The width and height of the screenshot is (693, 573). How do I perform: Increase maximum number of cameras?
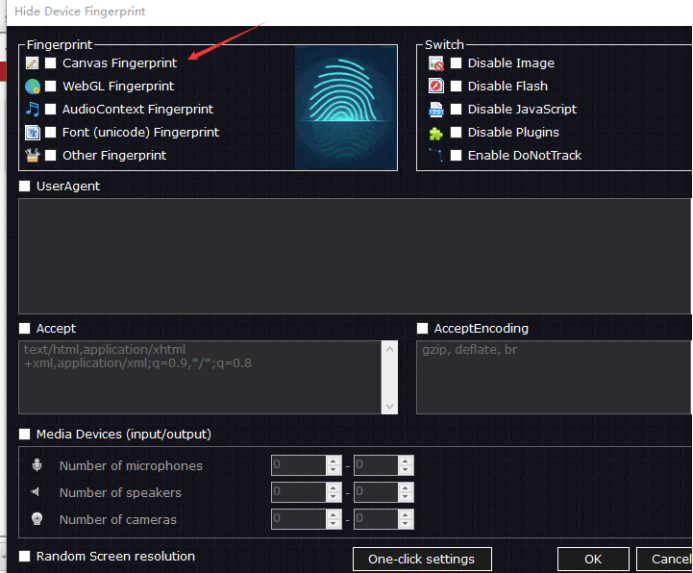coord(405,515)
